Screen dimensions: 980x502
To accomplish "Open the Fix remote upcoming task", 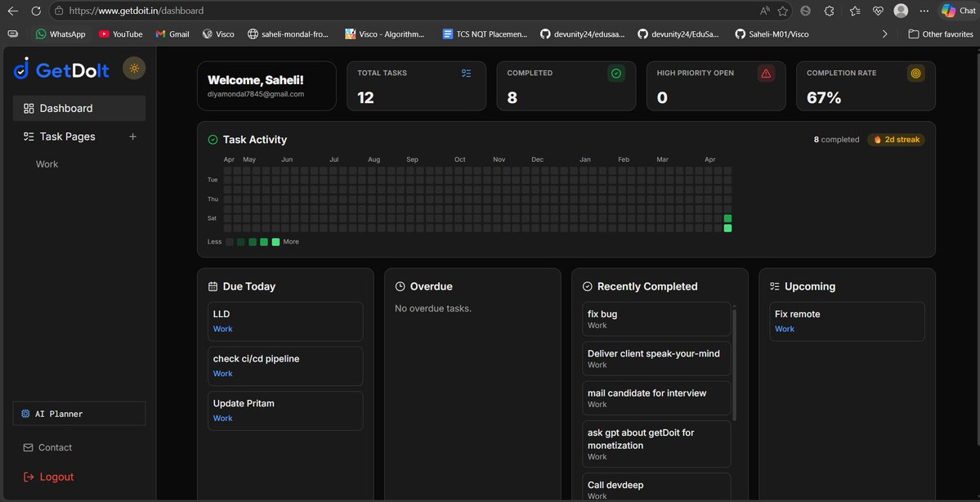I will [x=848, y=321].
